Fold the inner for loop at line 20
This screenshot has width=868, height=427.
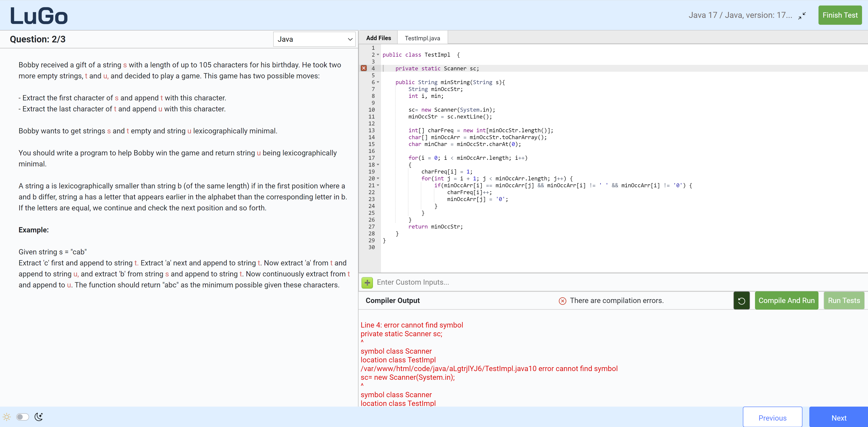pos(378,178)
